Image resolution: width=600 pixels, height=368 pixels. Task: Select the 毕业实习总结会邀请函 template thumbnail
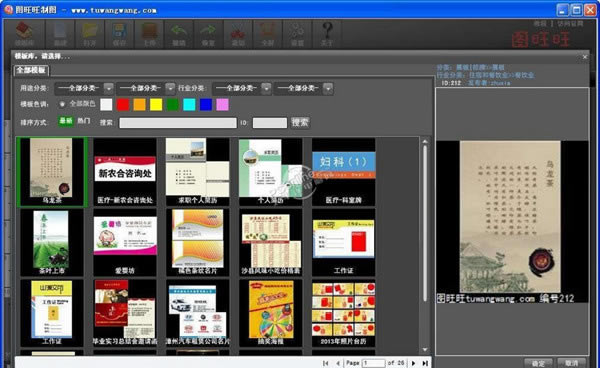click(x=125, y=313)
